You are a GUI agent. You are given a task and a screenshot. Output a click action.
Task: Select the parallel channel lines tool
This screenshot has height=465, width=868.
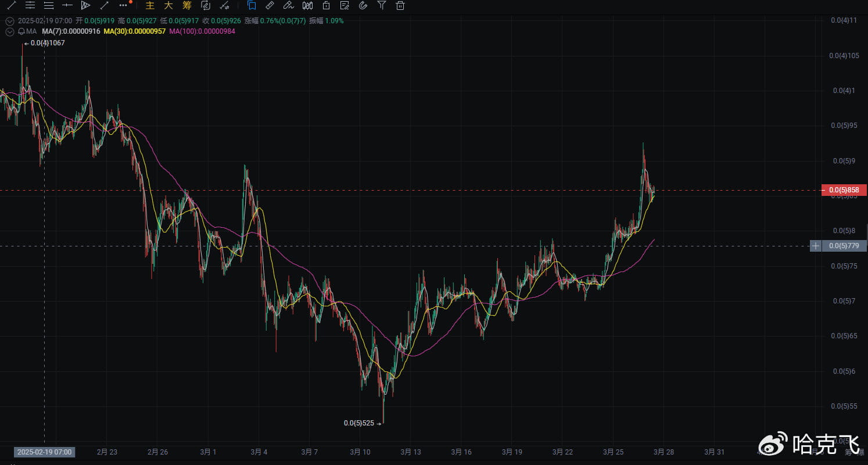(49, 6)
